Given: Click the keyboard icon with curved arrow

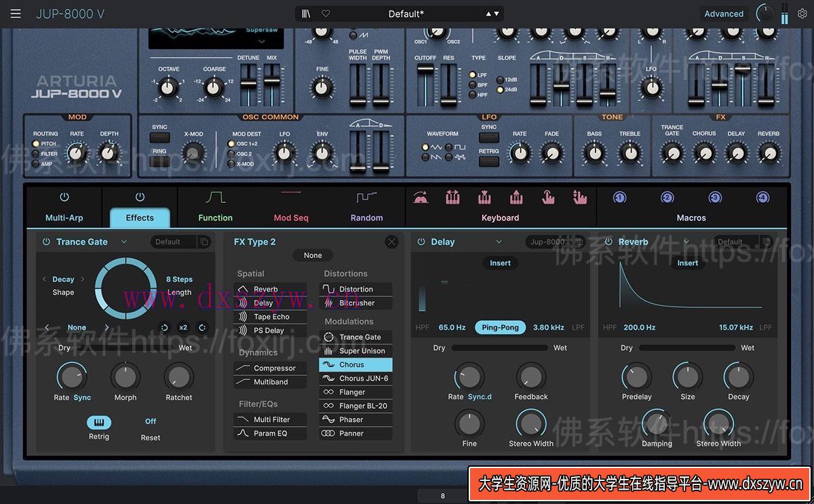Looking at the screenshot, I should pyautogui.click(x=421, y=197).
